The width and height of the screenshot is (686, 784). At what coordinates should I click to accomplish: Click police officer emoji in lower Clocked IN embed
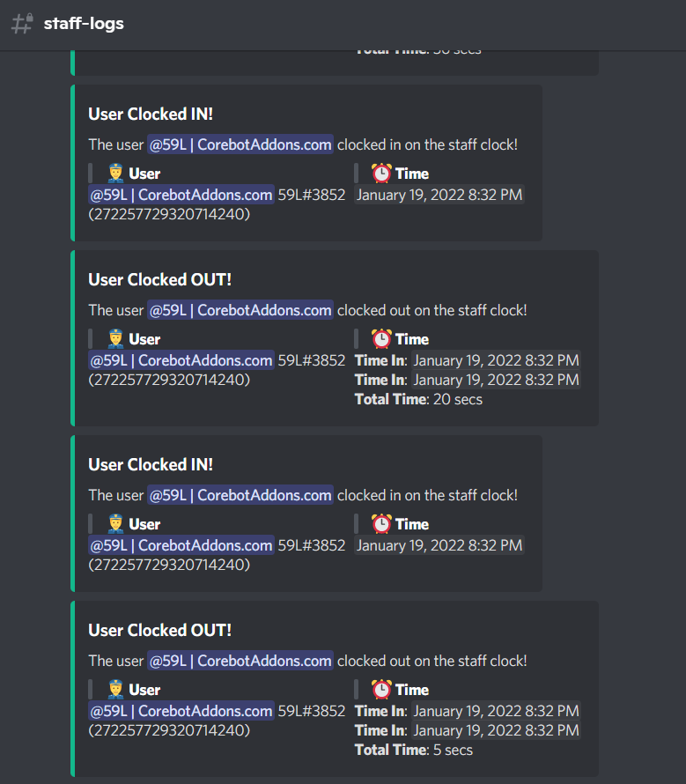pos(115,524)
